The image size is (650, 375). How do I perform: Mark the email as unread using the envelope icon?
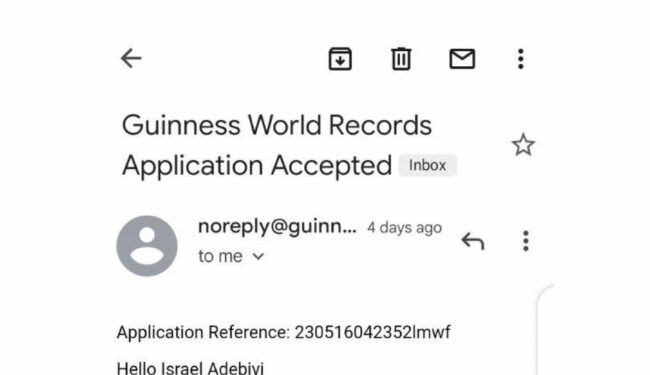pos(462,58)
